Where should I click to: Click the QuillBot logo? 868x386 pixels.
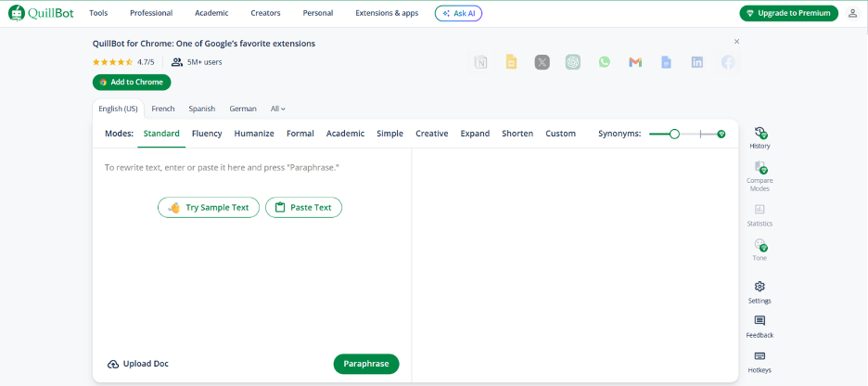41,13
